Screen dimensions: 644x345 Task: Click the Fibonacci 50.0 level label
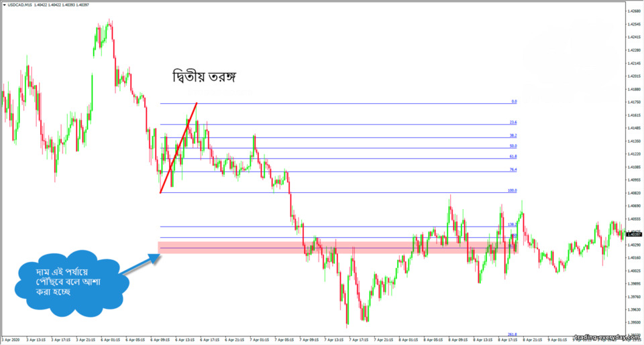[513, 146]
